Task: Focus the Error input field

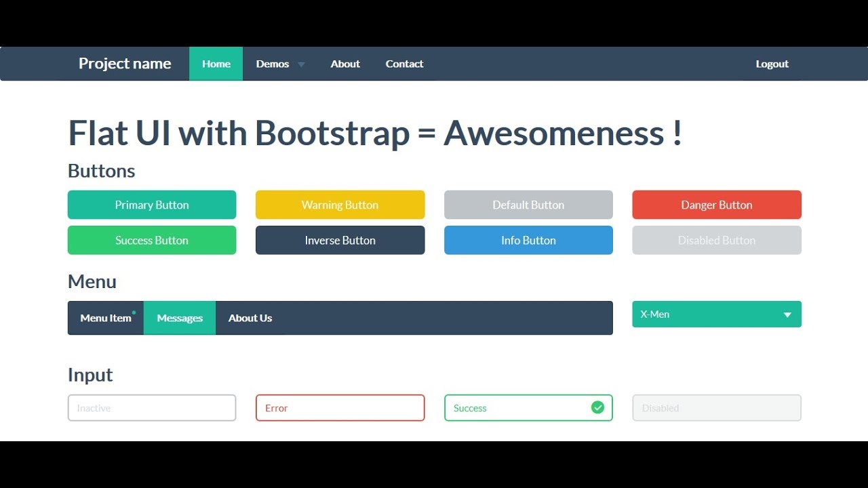Action: [340, 408]
